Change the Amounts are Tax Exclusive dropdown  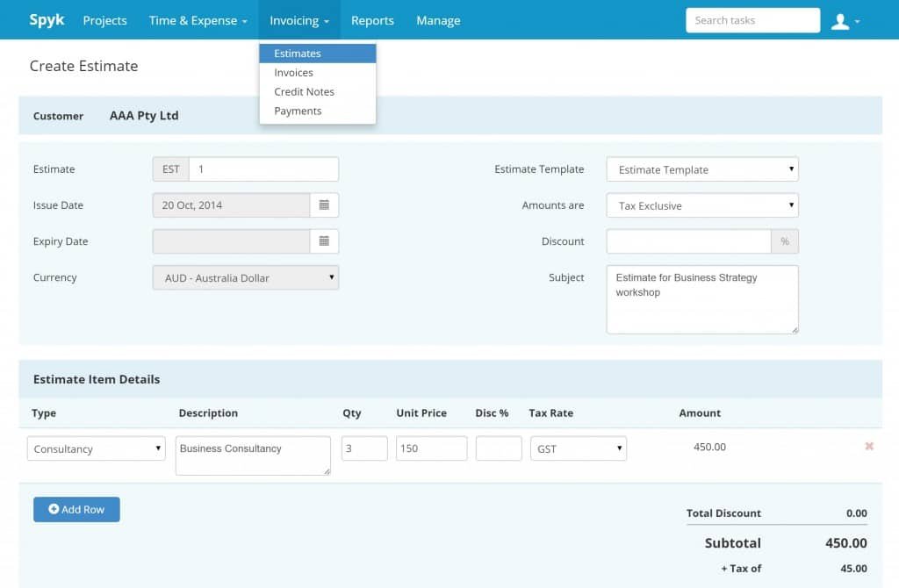coord(701,205)
